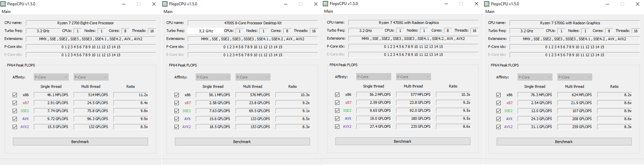The width and height of the screenshot is (644, 165).
Task: Toggle the x87 checkbox in the Ryzen 7 4700G window
Action: [337, 102]
